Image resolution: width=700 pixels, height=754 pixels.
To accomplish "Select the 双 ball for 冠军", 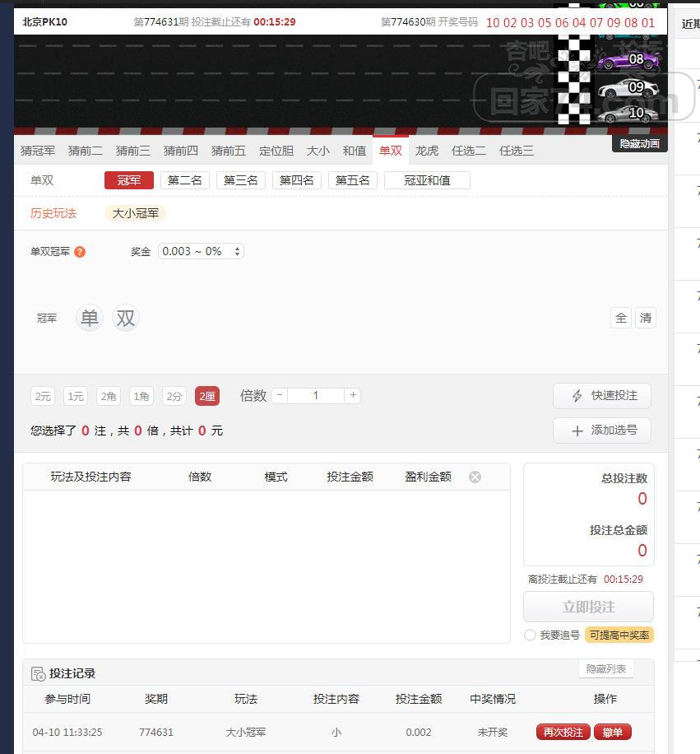I will click(125, 318).
